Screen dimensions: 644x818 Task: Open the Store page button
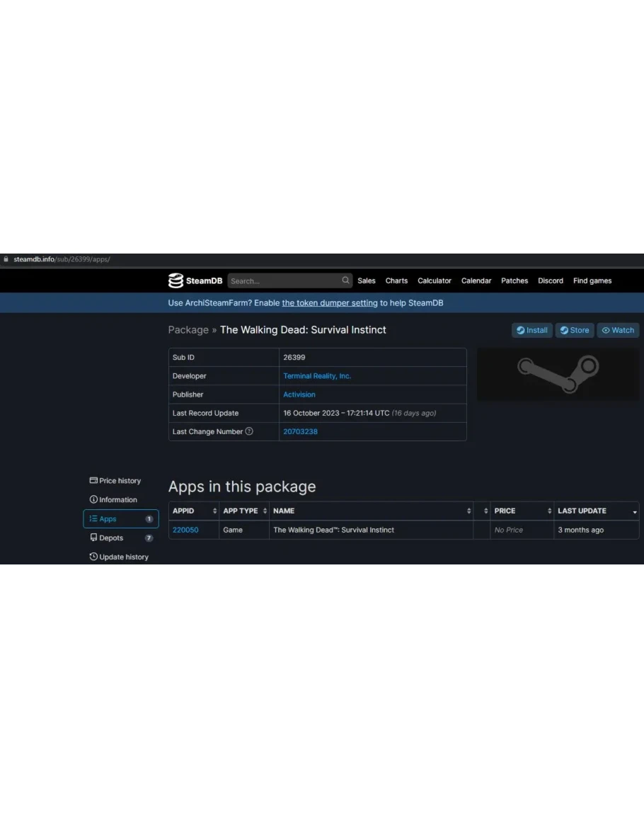(x=575, y=330)
